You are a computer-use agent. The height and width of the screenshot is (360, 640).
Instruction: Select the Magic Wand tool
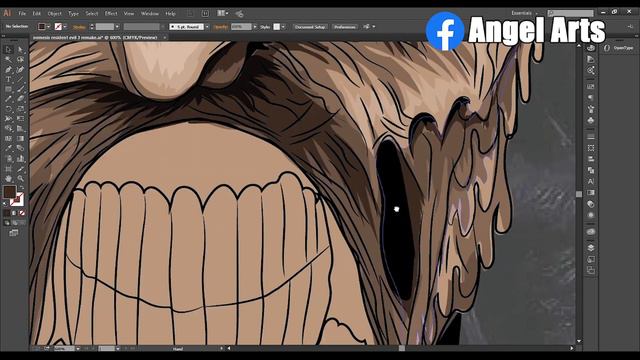pyautogui.click(x=9, y=60)
